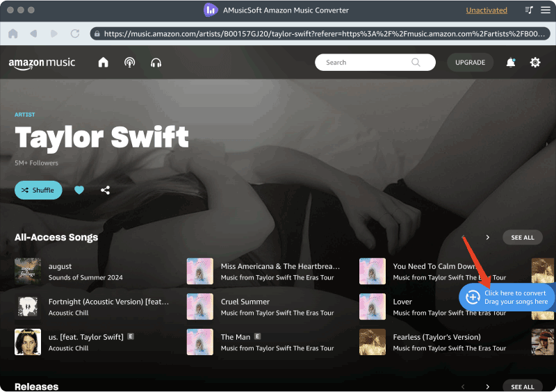Click the Search field
This screenshot has width=556, height=392.
(375, 63)
